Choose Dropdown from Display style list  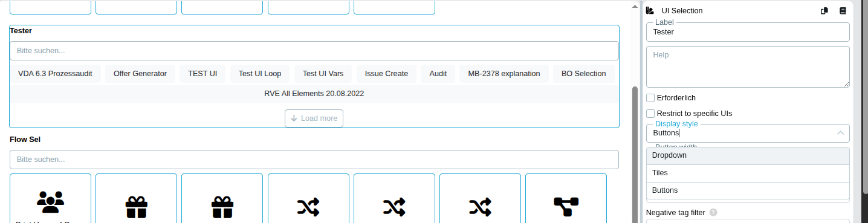pos(748,155)
